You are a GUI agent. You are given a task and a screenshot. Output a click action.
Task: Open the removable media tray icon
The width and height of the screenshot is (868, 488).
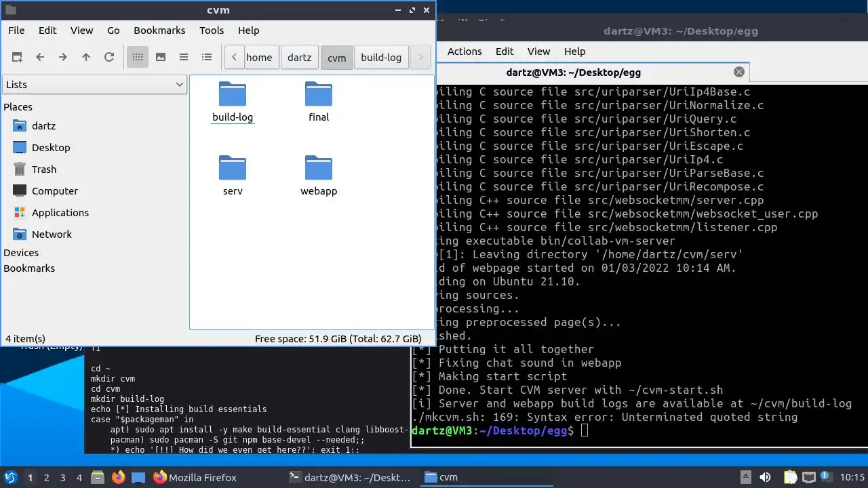[x=745, y=477]
